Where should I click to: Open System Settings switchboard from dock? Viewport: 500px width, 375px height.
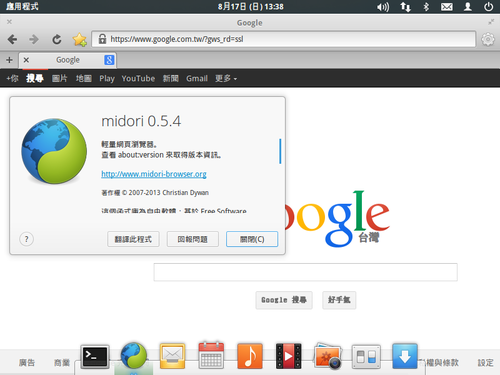pyautogui.click(x=366, y=357)
